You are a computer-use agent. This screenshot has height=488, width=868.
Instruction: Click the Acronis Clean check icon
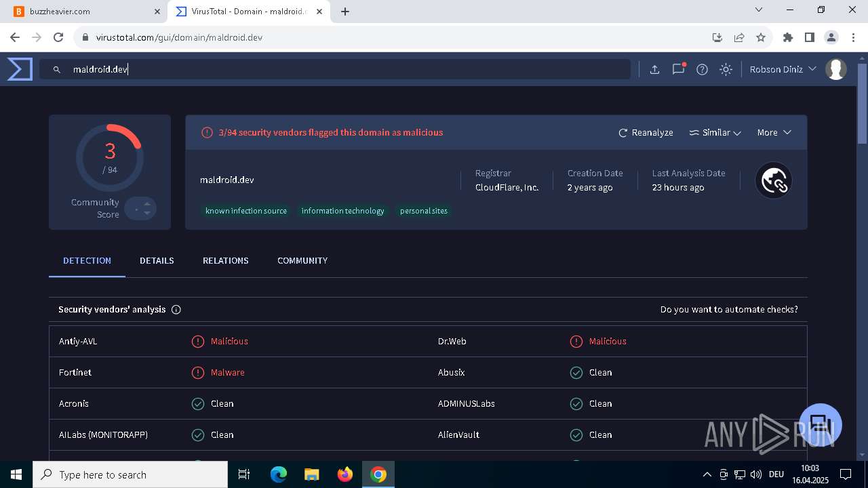pyautogui.click(x=198, y=404)
